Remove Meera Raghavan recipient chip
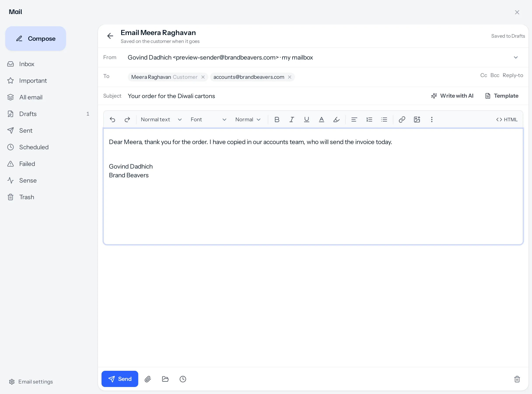 coord(203,77)
